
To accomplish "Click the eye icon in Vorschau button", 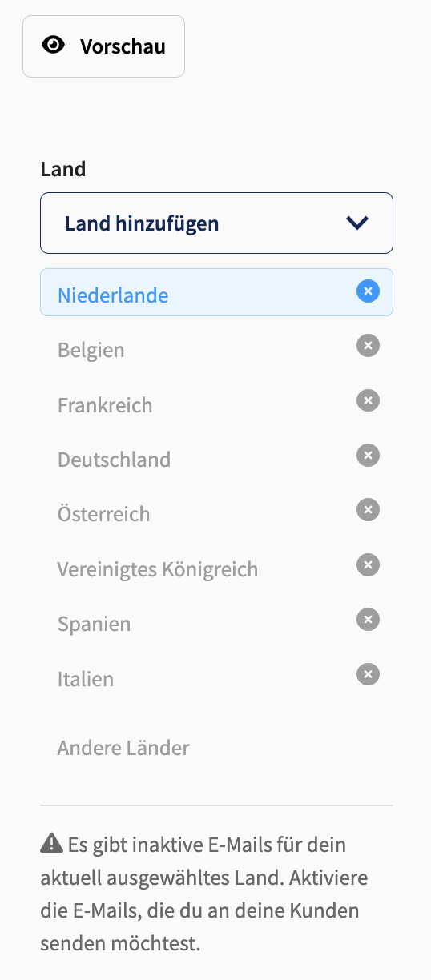I will pyautogui.click(x=54, y=46).
